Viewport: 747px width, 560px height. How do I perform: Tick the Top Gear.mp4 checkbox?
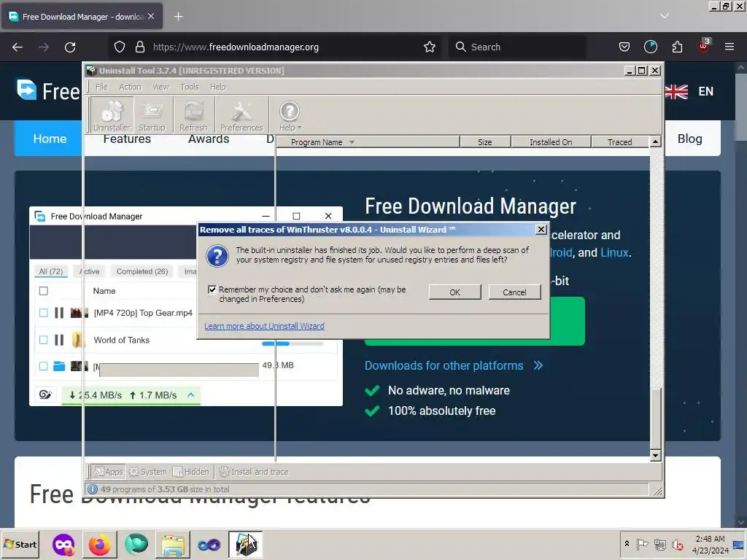43,313
